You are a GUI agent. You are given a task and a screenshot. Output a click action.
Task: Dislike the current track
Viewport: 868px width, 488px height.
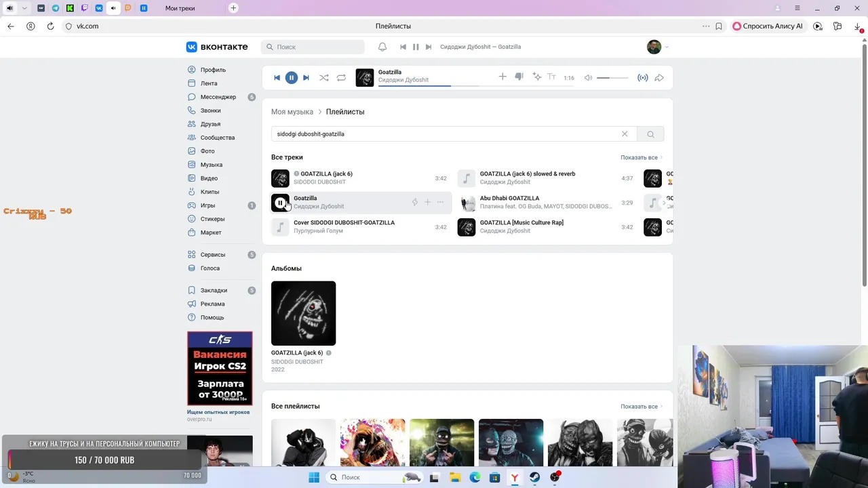coord(519,77)
